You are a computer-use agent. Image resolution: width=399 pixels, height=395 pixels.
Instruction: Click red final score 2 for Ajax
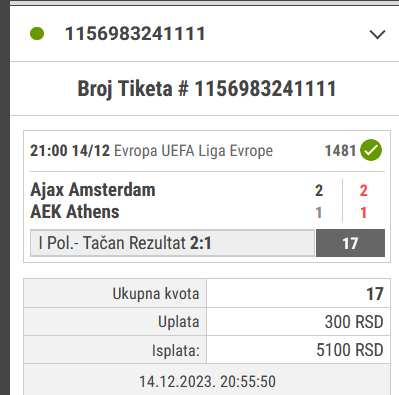[x=364, y=191]
